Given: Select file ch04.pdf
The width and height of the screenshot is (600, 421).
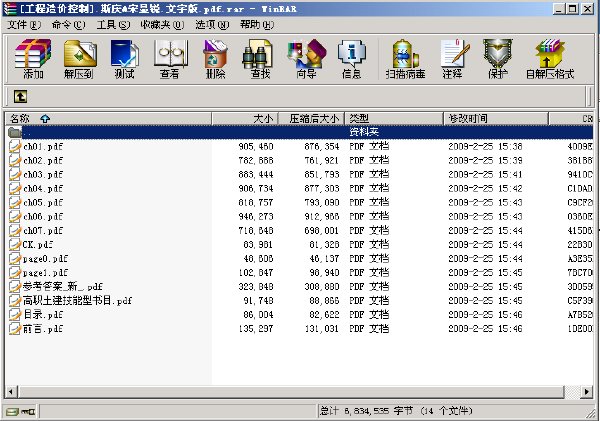Looking at the screenshot, I should (x=43, y=189).
